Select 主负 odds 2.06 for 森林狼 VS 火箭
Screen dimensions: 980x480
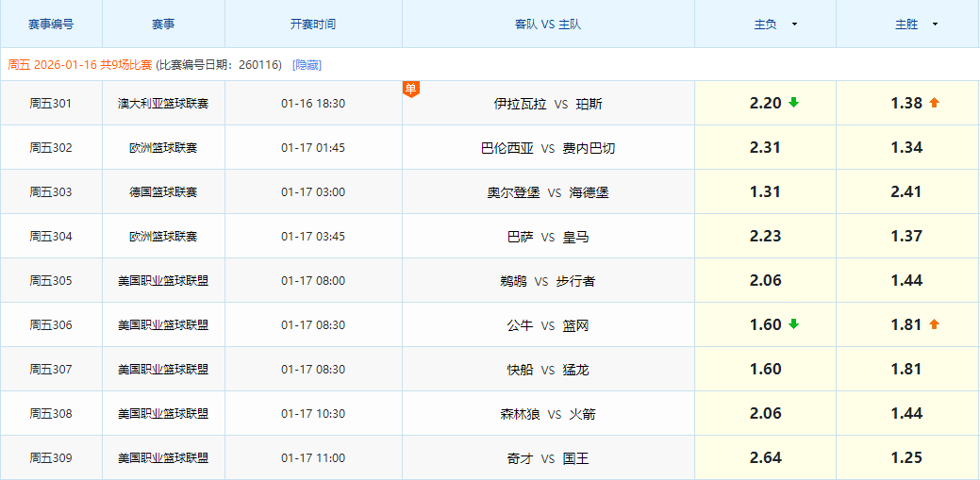point(766,414)
